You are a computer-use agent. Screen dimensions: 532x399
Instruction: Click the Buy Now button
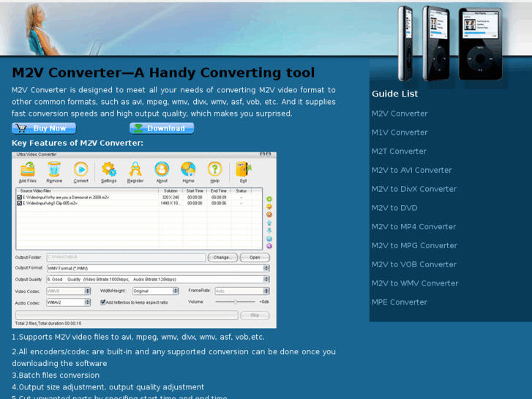(44, 128)
